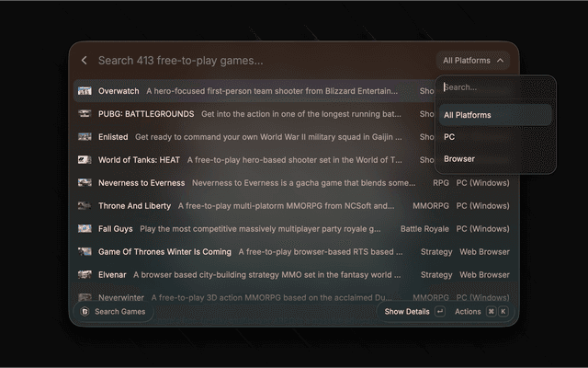Image resolution: width=588 pixels, height=368 pixels.
Task: Select the Neverness to Everness title
Action: tap(141, 182)
